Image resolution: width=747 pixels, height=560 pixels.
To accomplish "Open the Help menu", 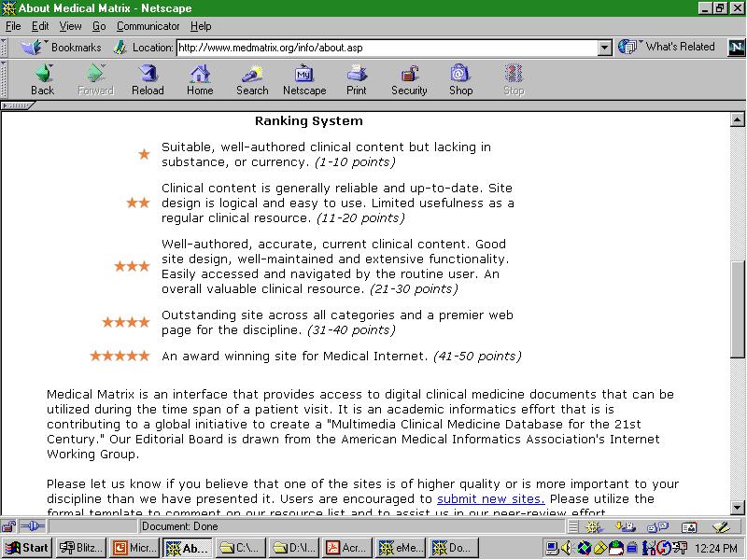I will click(x=201, y=26).
